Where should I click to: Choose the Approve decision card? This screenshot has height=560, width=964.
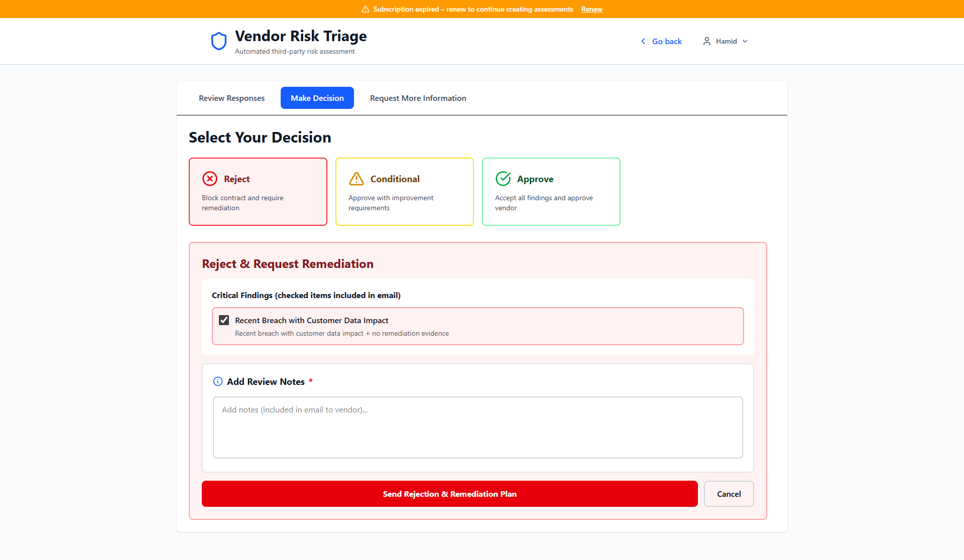point(551,192)
